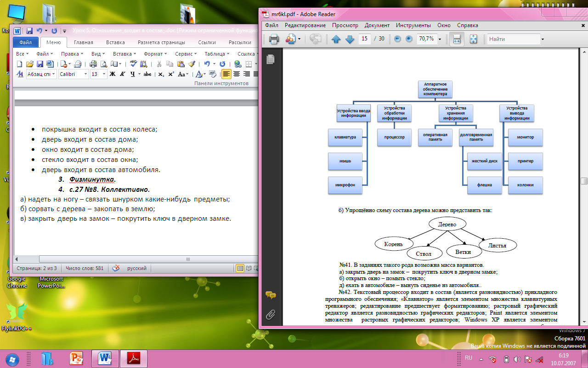
Task: Click the Print button in Adobe Reader
Action: tap(274, 39)
